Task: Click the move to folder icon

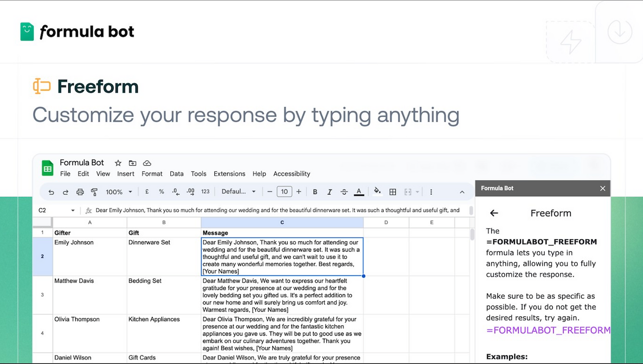Action: click(x=133, y=163)
